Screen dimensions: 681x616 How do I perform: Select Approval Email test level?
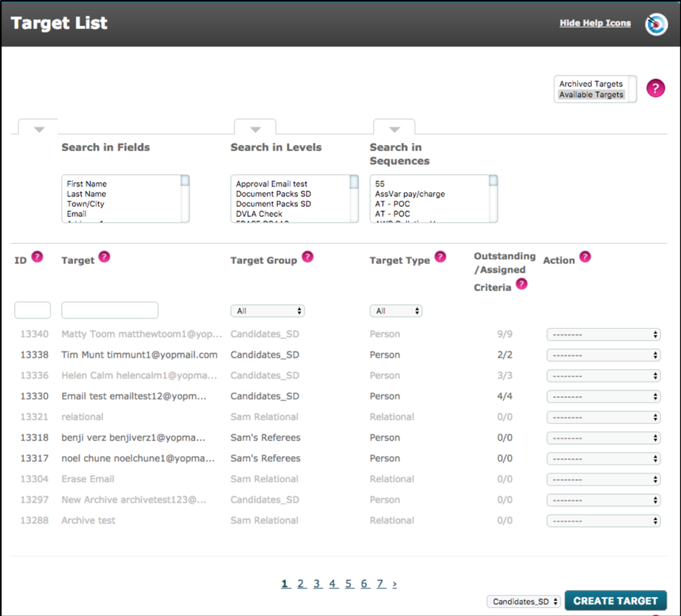(271, 184)
